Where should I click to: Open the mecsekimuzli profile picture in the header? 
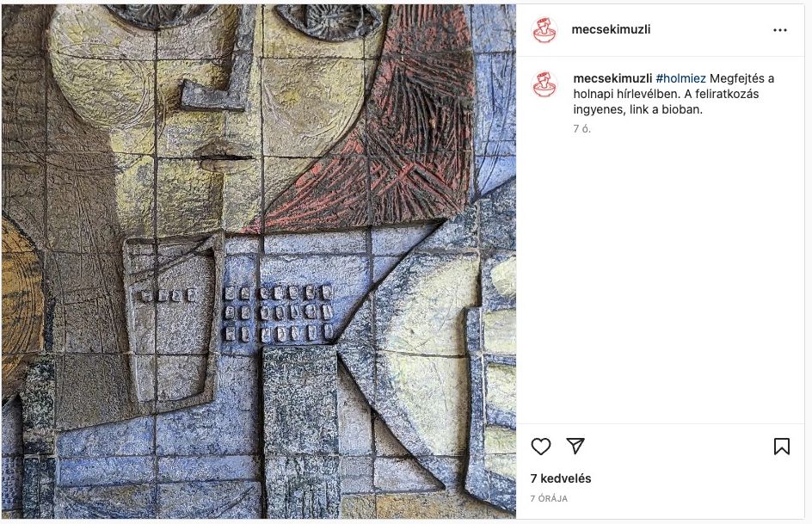click(x=544, y=30)
